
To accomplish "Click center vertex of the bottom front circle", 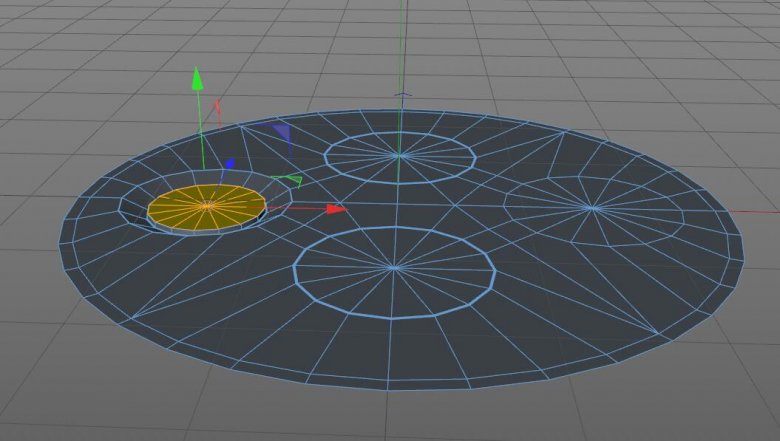I will [x=394, y=268].
